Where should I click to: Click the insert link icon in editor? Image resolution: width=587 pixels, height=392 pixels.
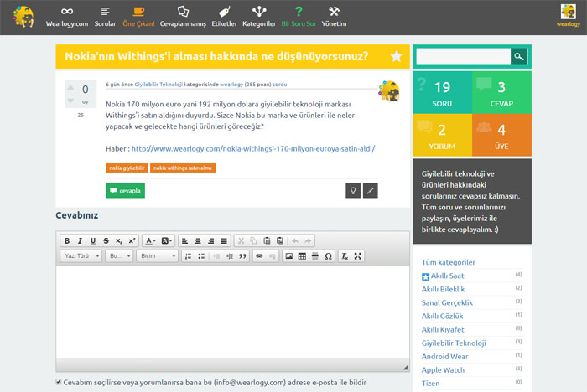click(x=259, y=256)
